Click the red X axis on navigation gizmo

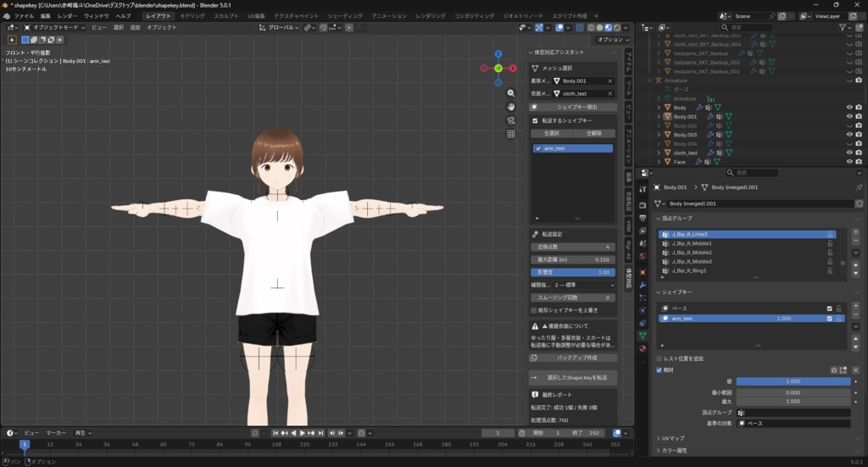[x=513, y=68]
